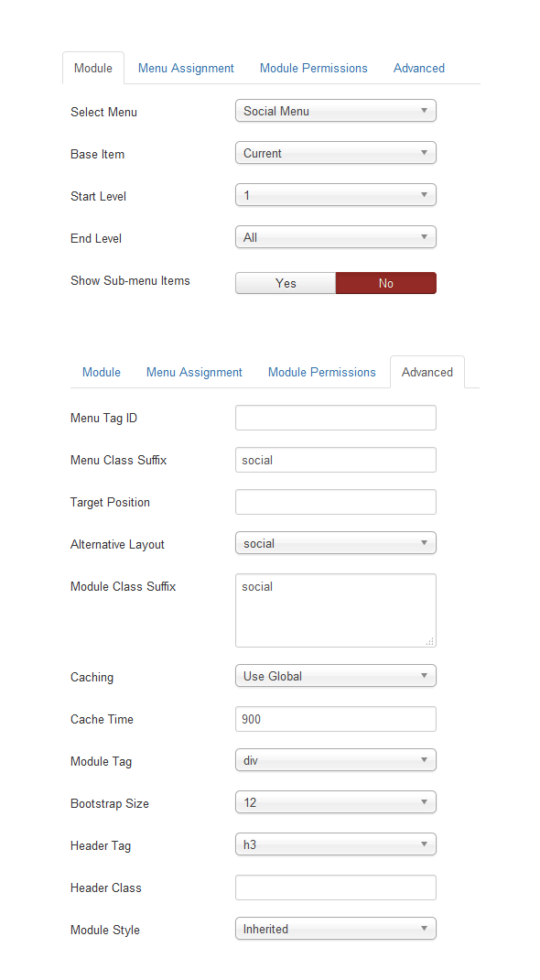Set Show Sub-menu Items to Yes
540x980 pixels.
click(x=286, y=283)
